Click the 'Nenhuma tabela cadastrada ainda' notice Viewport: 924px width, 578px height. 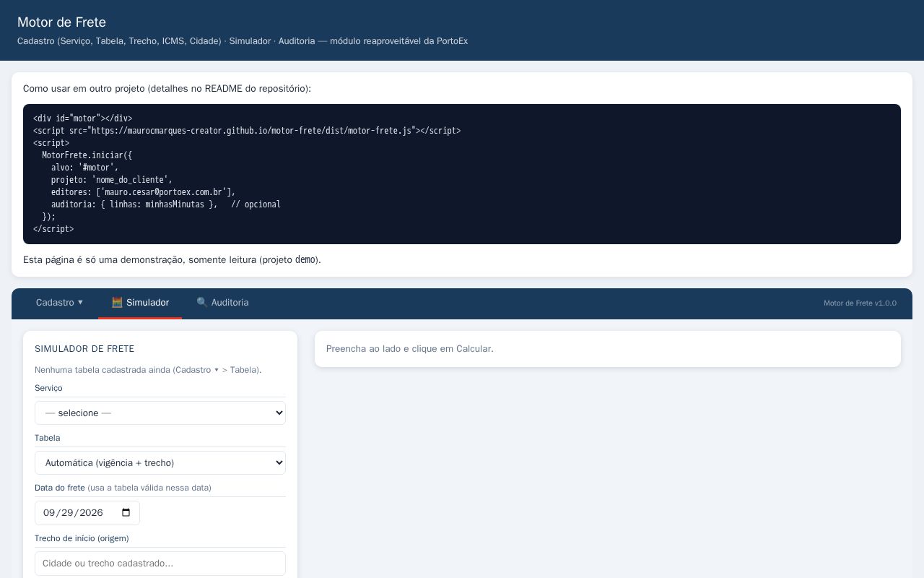click(148, 370)
